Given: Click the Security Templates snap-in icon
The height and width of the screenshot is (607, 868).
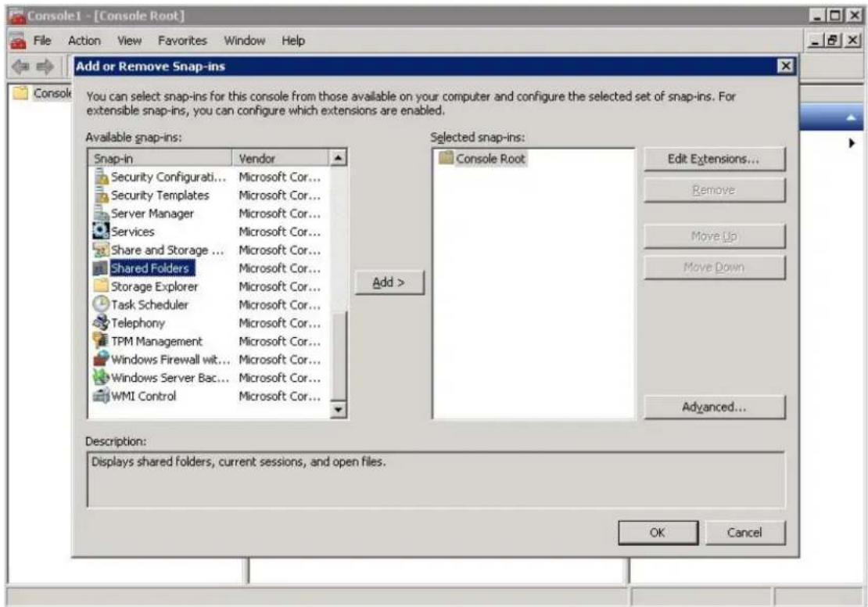Looking at the screenshot, I should [102, 195].
